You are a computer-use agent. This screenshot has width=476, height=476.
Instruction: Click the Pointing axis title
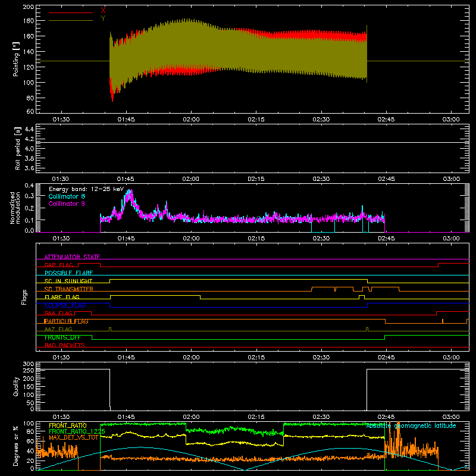click(x=16, y=59)
